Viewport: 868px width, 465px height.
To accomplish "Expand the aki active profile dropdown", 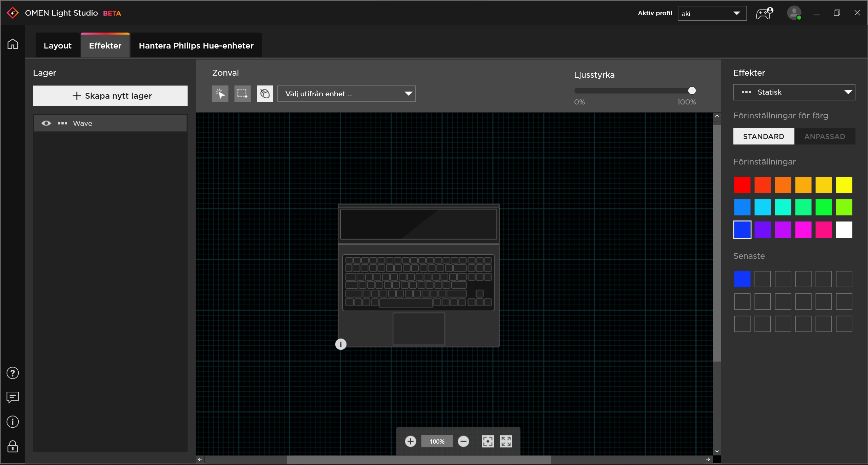I will (736, 13).
